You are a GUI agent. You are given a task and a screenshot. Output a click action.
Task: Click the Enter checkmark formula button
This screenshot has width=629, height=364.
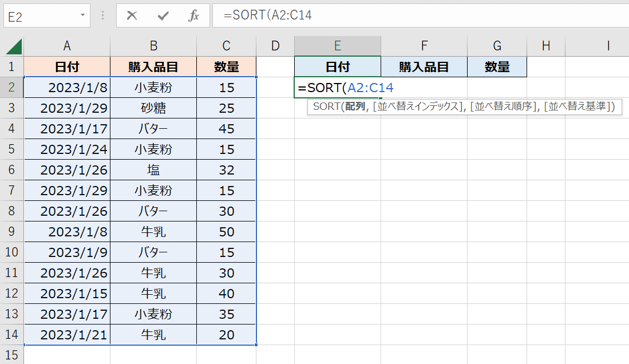[163, 16]
